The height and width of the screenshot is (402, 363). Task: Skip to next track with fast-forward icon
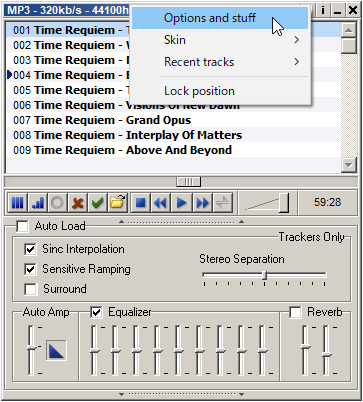[x=202, y=203]
